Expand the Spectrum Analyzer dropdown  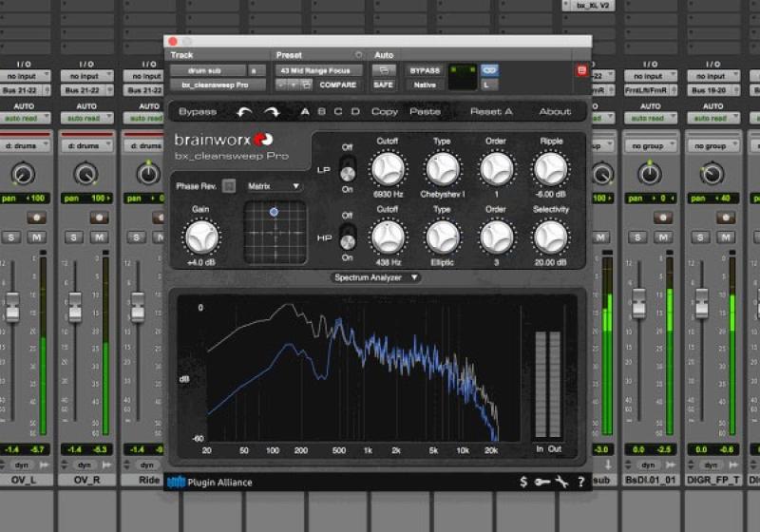click(375, 277)
